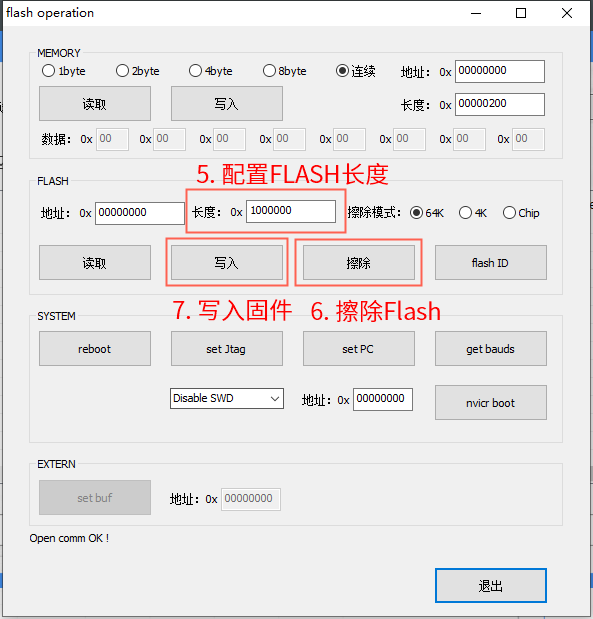Click the EXTERN group label
The width and height of the screenshot is (593, 619).
(x=56, y=464)
